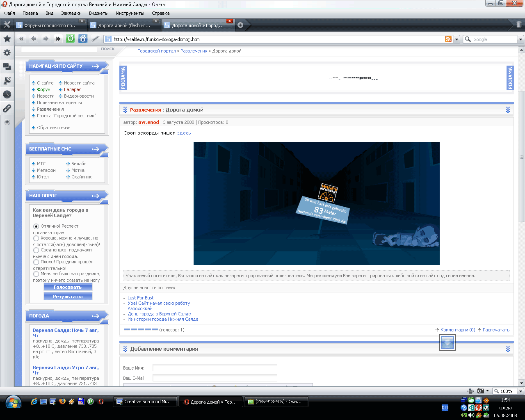Open the 'Lust For Bust' related link
The image size is (525, 420).
click(x=140, y=298)
